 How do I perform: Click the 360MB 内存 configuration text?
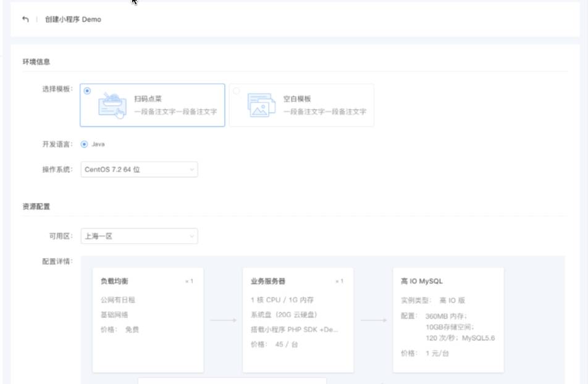click(446, 316)
